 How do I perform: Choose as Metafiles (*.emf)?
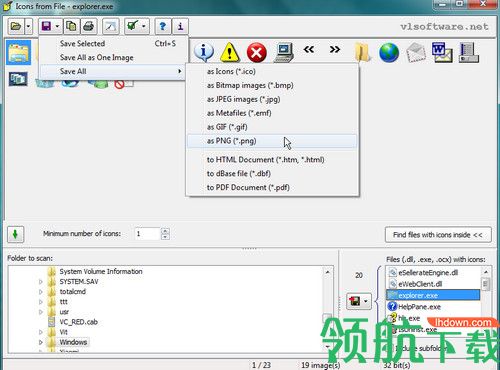click(272, 113)
